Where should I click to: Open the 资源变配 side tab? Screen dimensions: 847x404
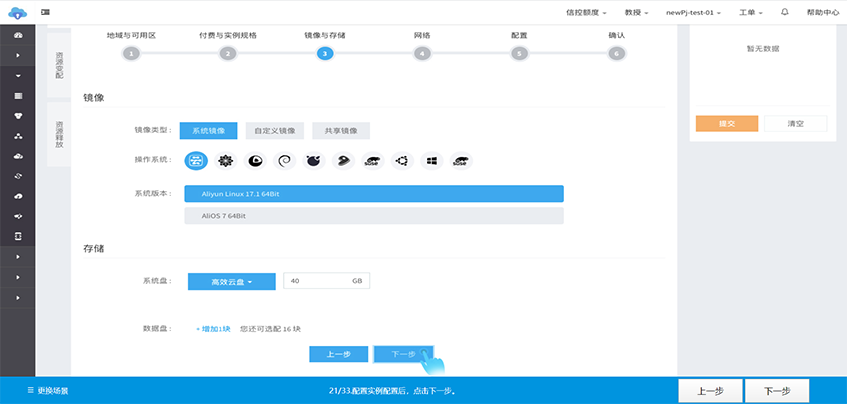pyautogui.click(x=59, y=61)
